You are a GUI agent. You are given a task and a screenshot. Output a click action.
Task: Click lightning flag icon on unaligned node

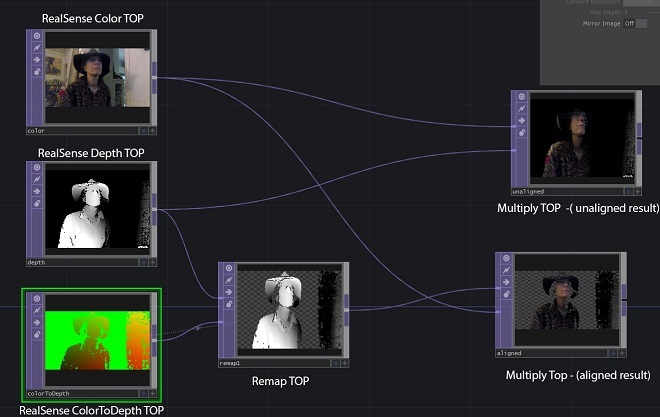[522, 109]
